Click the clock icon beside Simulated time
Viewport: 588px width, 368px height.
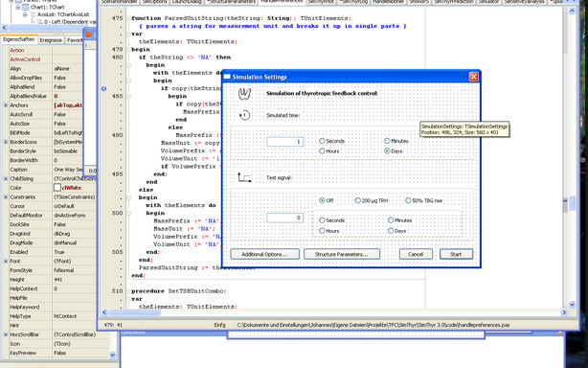244,115
